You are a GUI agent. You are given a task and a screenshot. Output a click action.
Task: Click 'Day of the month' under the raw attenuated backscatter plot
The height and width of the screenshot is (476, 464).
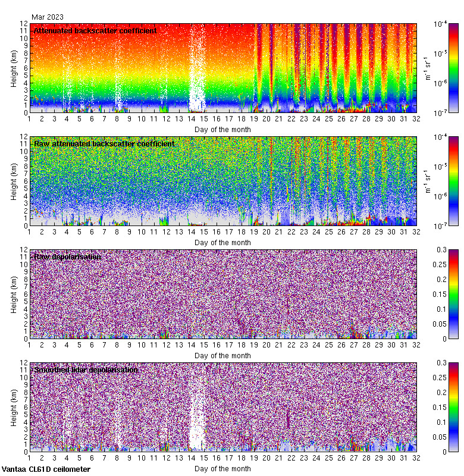tap(222, 243)
